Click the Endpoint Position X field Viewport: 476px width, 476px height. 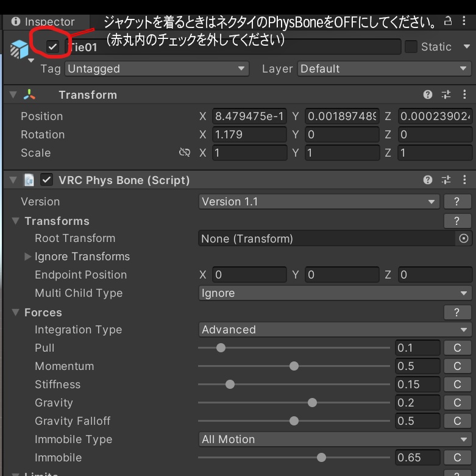coord(249,275)
